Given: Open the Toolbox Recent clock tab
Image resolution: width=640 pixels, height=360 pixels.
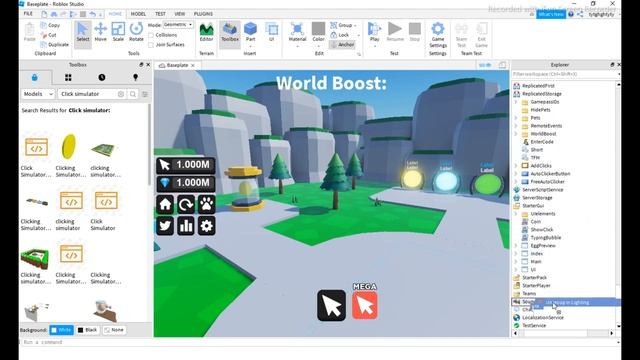Looking at the screenshot, I should [x=102, y=78].
